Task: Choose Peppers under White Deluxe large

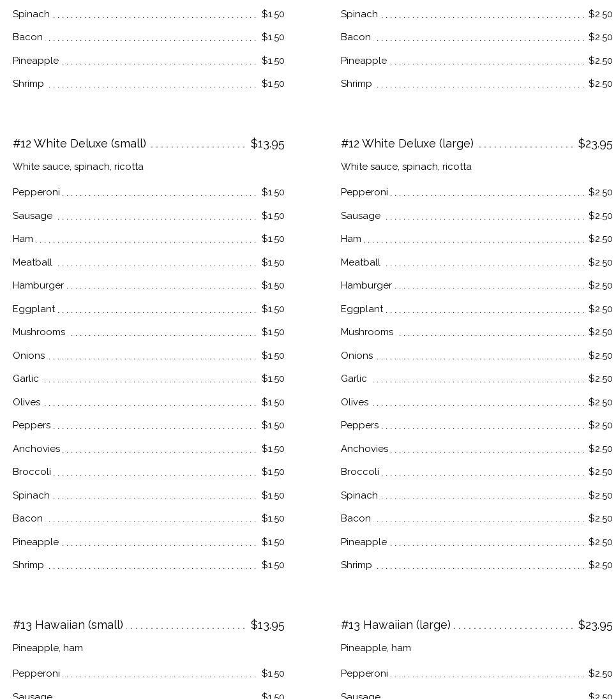Action: tap(359, 425)
